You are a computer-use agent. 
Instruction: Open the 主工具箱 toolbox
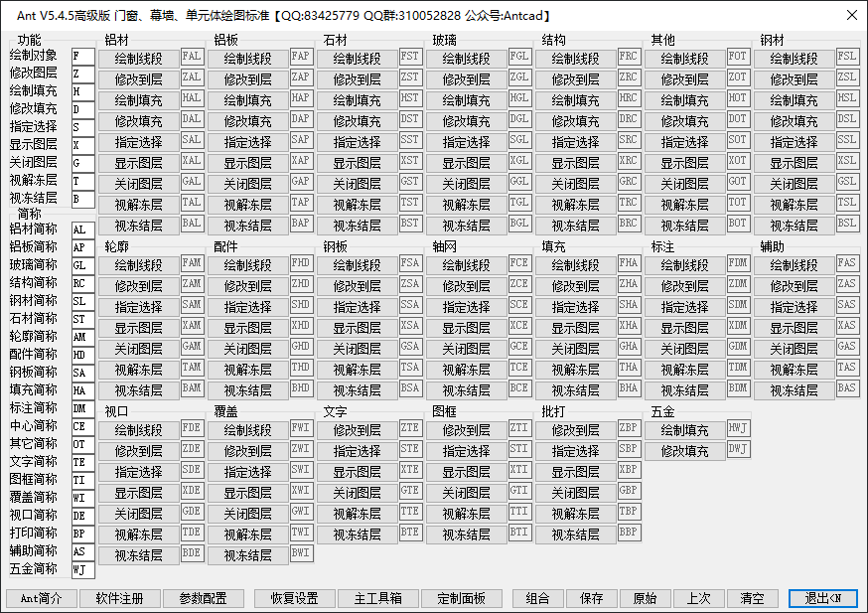pyautogui.click(x=370, y=598)
